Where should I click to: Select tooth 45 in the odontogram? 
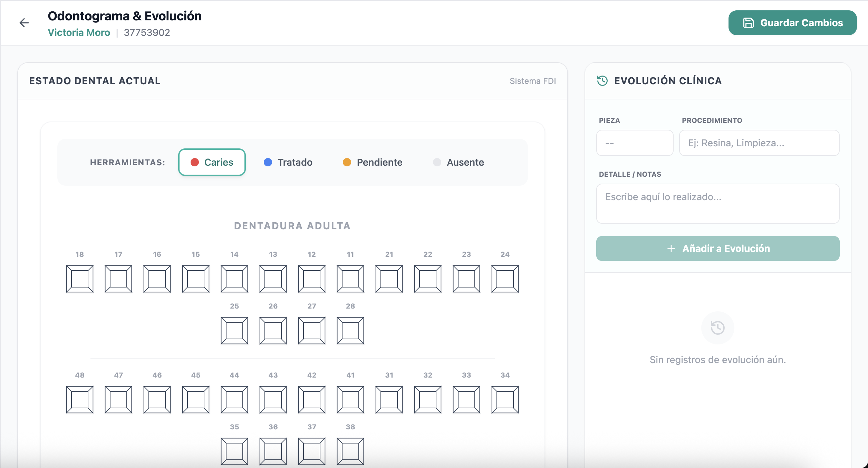196,400
